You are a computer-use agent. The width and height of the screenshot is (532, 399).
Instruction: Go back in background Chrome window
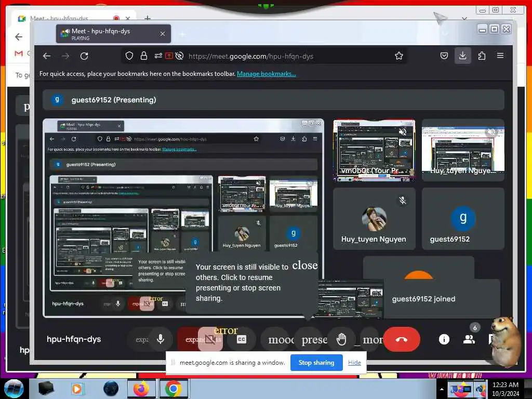[x=19, y=37]
